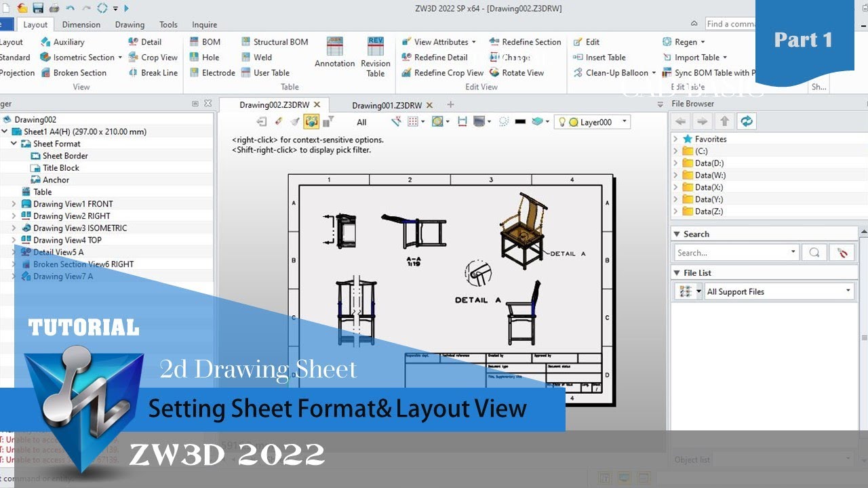The height and width of the screenshot is (488, 868).
Task: Click the clear search button
Action: [x=843, y=253]
